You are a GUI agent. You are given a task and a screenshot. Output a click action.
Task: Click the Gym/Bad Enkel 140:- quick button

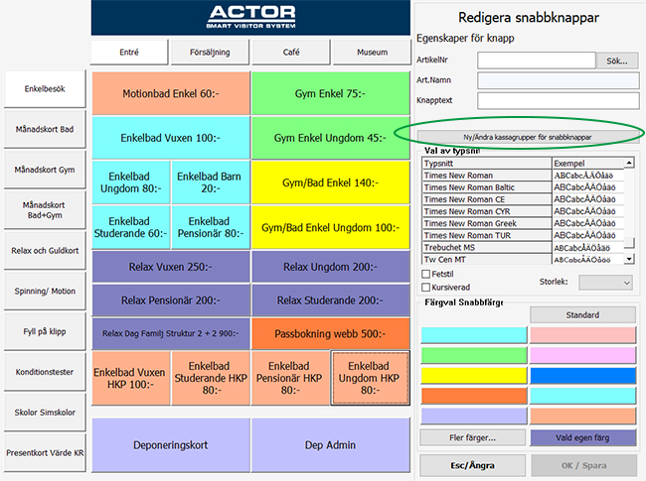330,182
